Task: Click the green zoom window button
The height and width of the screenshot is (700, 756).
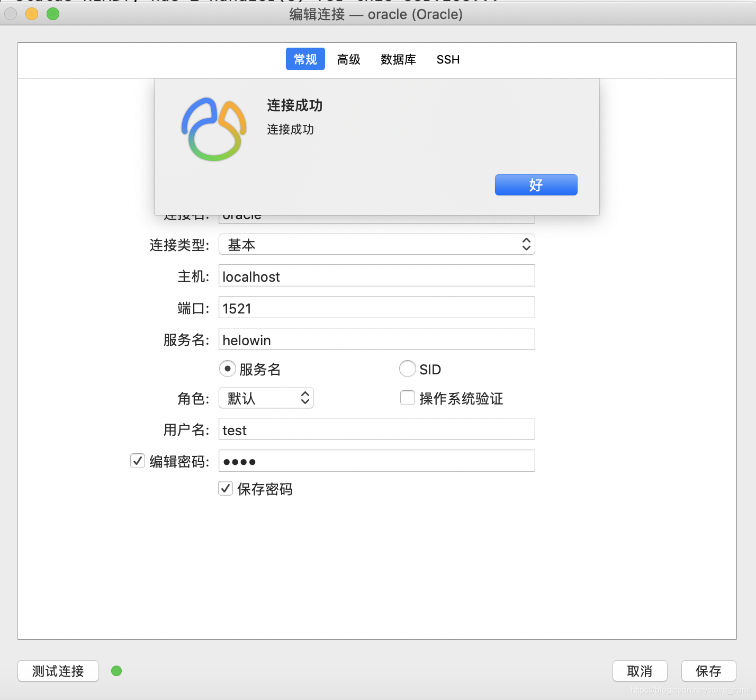Action: coord(53,14)
